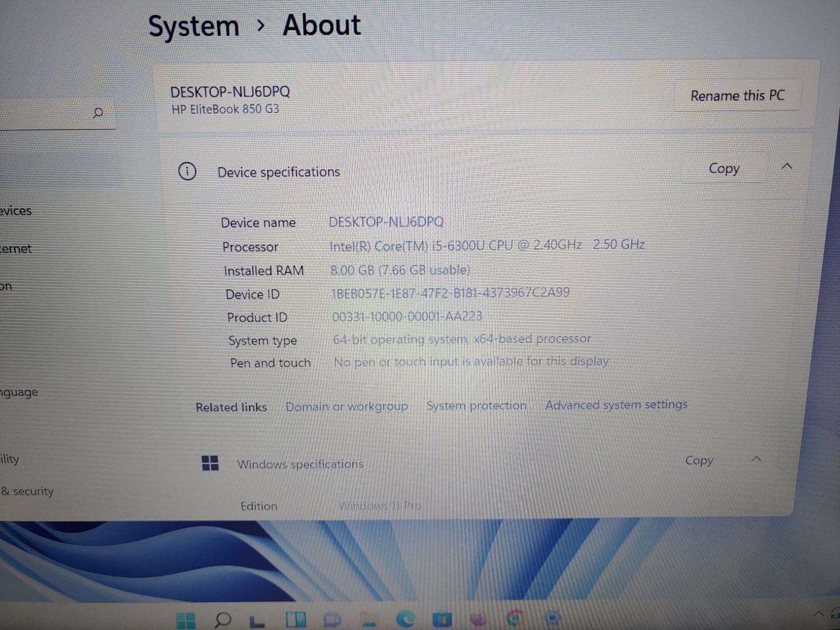The height and width of the screenshot is (630, 840).
Task: Open taskbar Search magnifier
Action: (222, 619)
